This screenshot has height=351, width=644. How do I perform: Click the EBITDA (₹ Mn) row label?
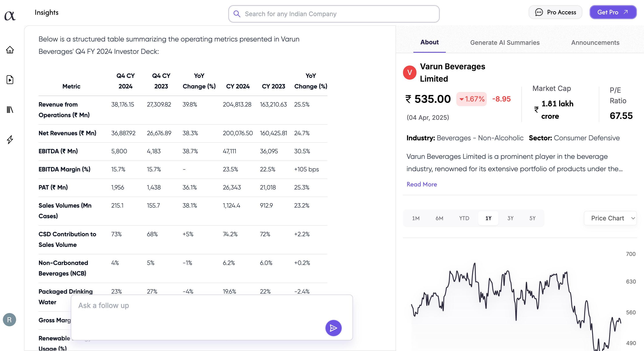(58, 151)
